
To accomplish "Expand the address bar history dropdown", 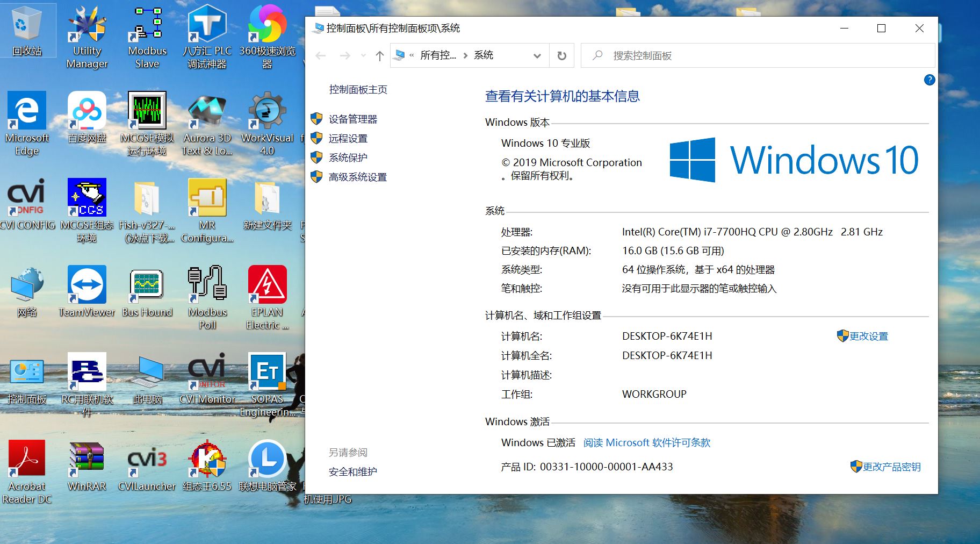I will 537,56.
